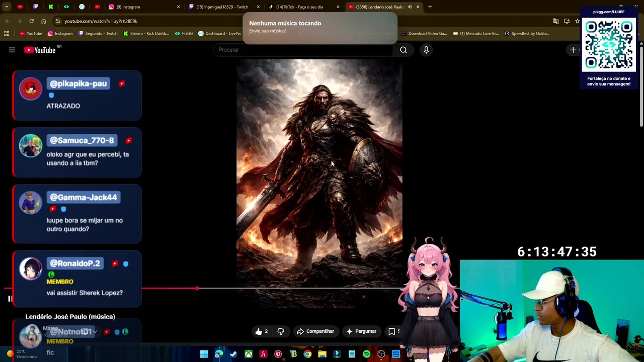Viewport: 644px width, 362px height.
Task: Go back with the browser back arrow
Action: (x=7, y=21)
